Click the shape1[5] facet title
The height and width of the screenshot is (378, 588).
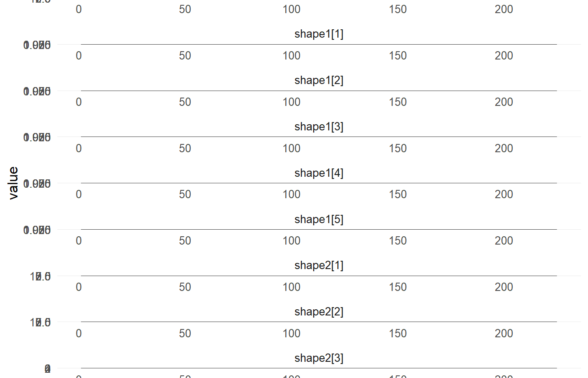(x=318, y=219)
